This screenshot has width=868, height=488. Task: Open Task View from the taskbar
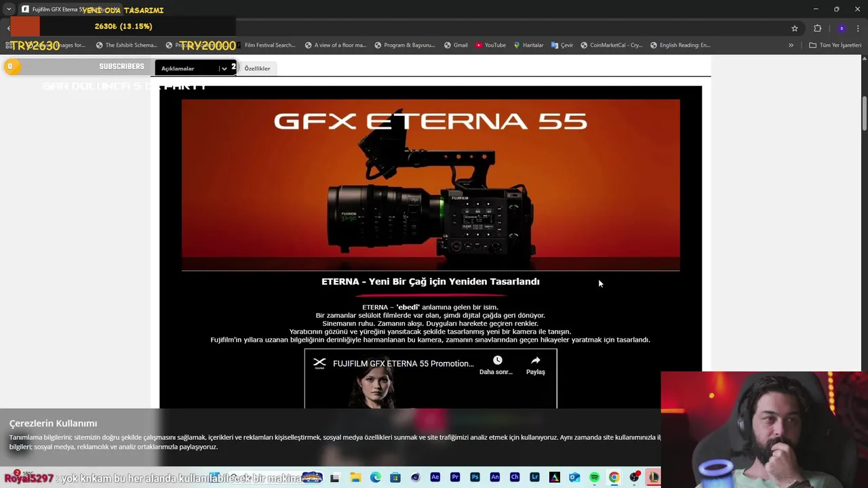click(x=334, y=478)
